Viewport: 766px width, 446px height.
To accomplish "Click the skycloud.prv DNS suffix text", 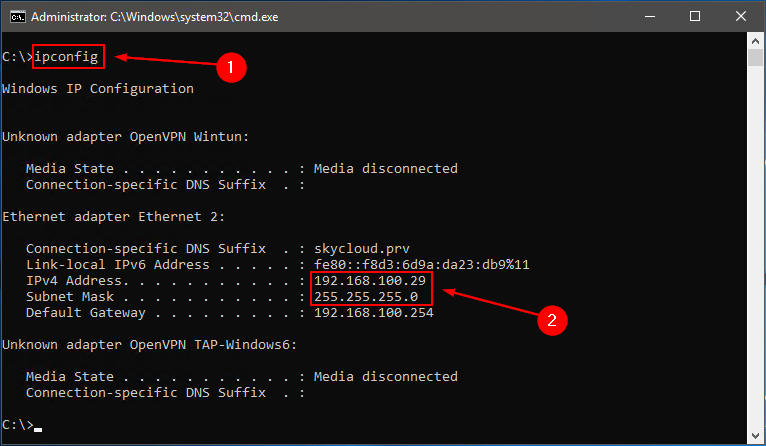I will point(362,249).
